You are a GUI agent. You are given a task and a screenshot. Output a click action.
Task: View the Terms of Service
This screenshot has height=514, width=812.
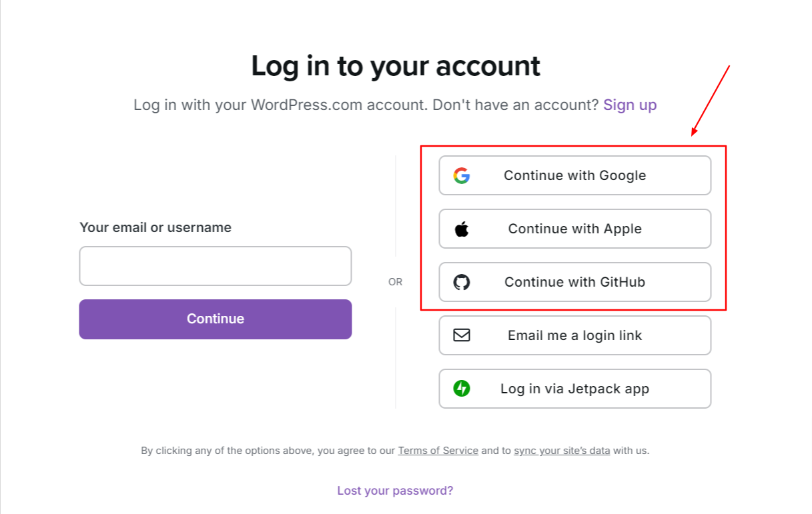(x=438, y=451)
